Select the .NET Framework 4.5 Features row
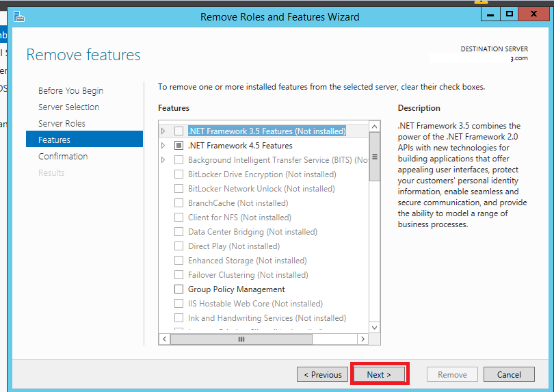This screenshot has height=392, width=554. [240, 146]
